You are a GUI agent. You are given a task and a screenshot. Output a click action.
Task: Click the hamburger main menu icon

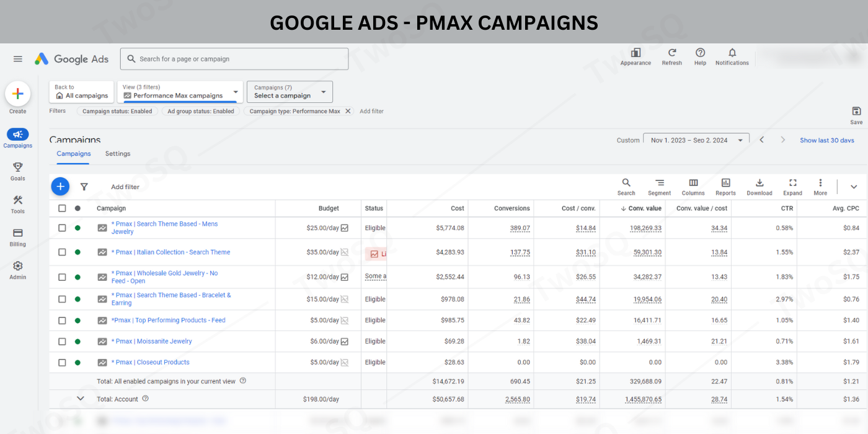[x=18, y=59]
